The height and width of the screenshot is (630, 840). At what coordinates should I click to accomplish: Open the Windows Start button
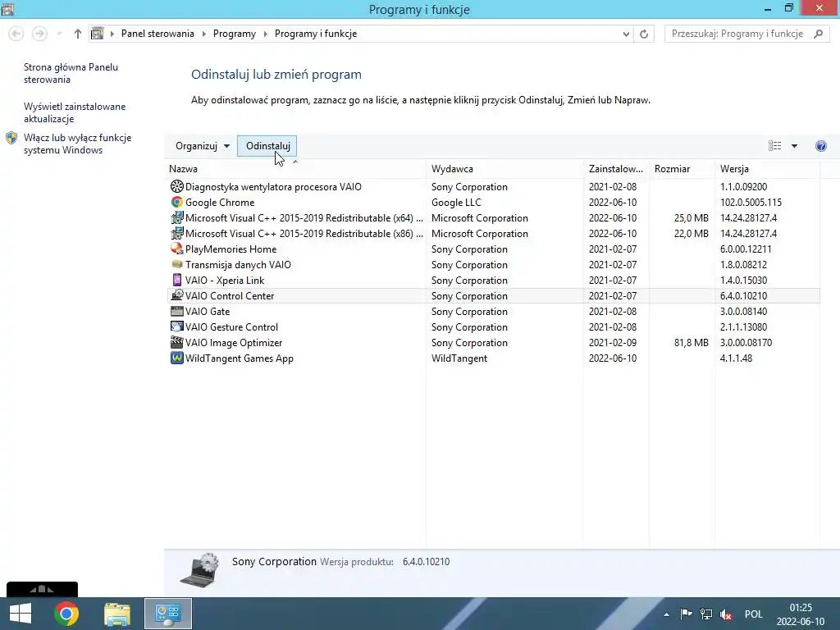21,614
